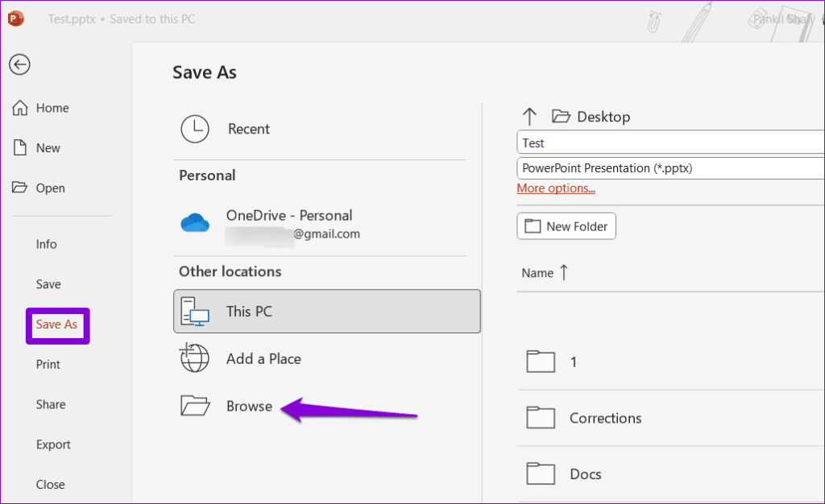
Task: Go up one folder level arrow
Action: coord(529,116)
